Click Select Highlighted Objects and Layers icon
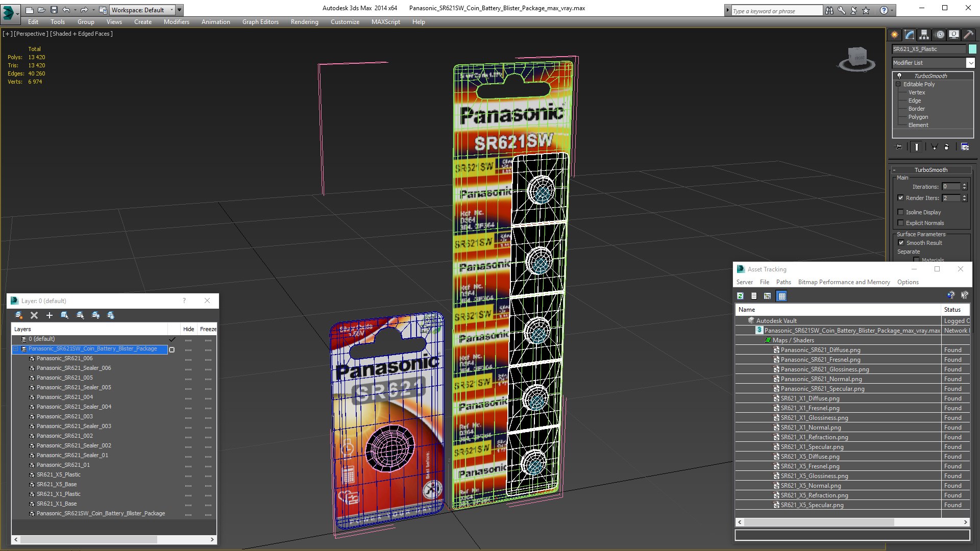 65,315
